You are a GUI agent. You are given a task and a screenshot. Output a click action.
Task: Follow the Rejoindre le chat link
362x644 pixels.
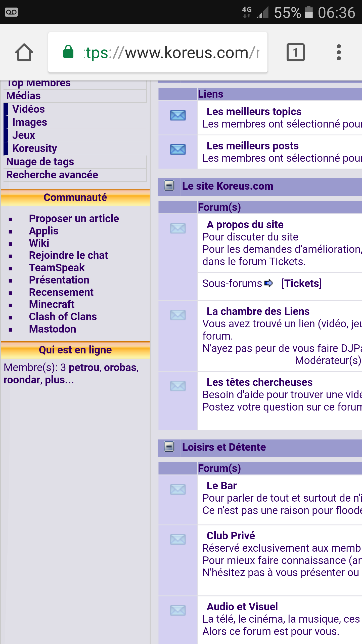coord(68,255)
